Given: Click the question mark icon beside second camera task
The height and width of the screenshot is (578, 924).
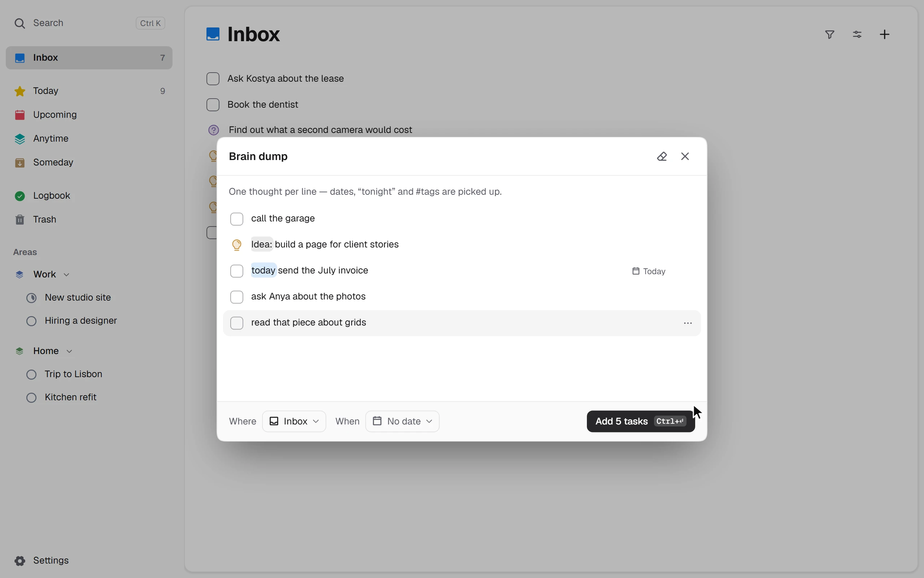Looking at the screenshot, I should click(213, 130).
